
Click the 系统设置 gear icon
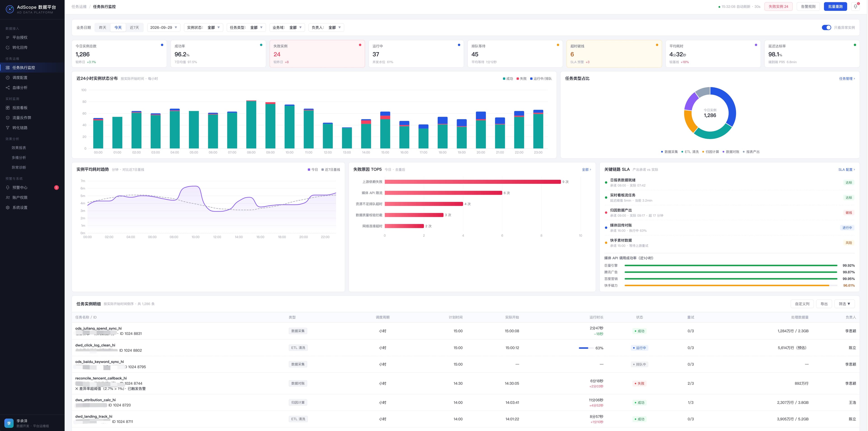point(8,207)
